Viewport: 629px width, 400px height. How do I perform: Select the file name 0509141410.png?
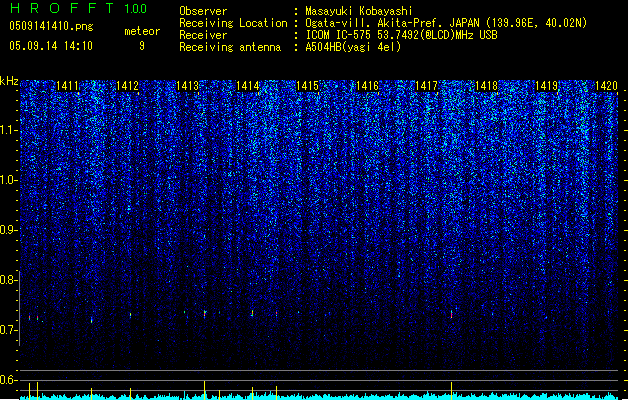click(x=51, y=26)
